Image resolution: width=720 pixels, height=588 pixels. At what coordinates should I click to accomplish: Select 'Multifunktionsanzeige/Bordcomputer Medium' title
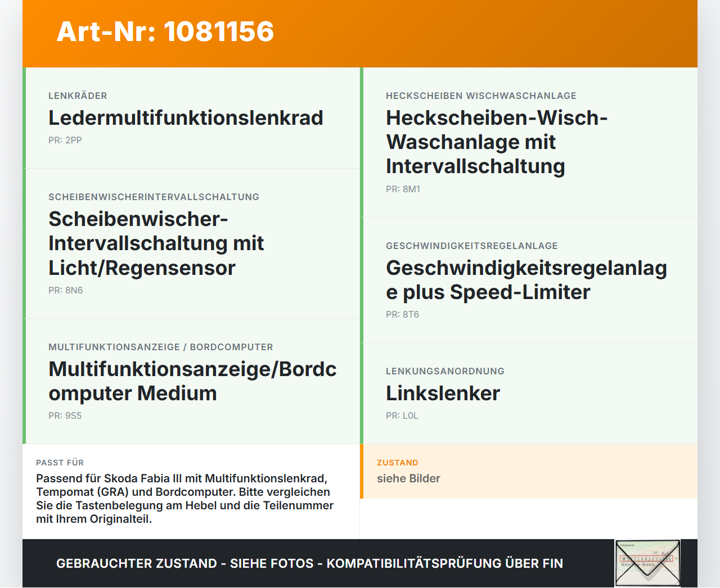tap(192, 381)
